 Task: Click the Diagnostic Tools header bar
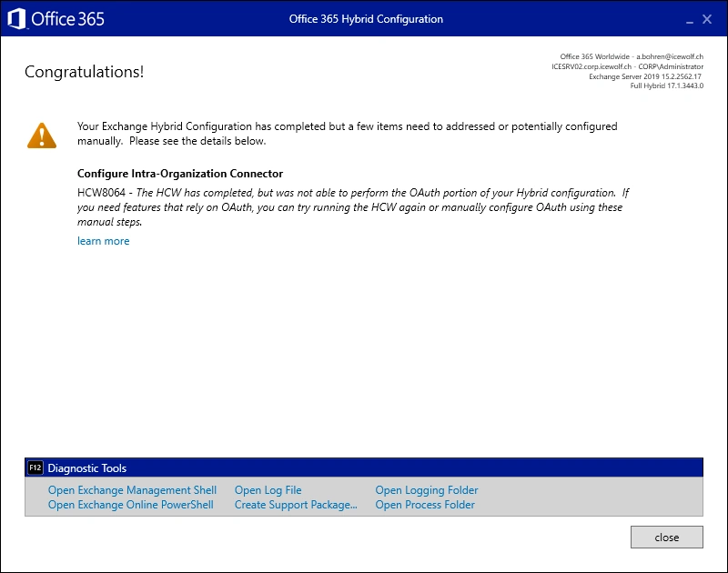[364, 467]
